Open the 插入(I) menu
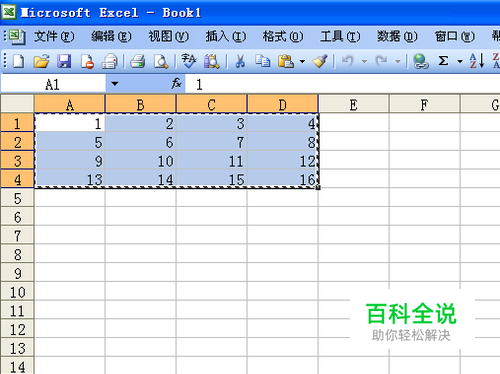 (226, 36)
